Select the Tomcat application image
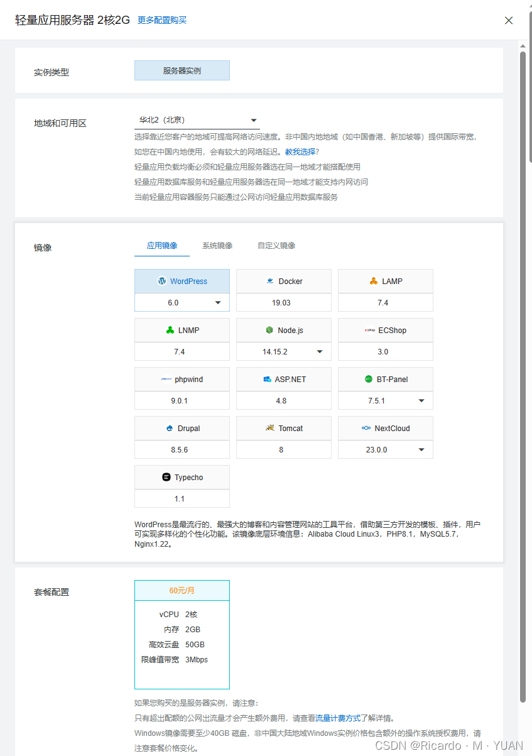Viewport: 532px width, 756px height. [283, 428]
